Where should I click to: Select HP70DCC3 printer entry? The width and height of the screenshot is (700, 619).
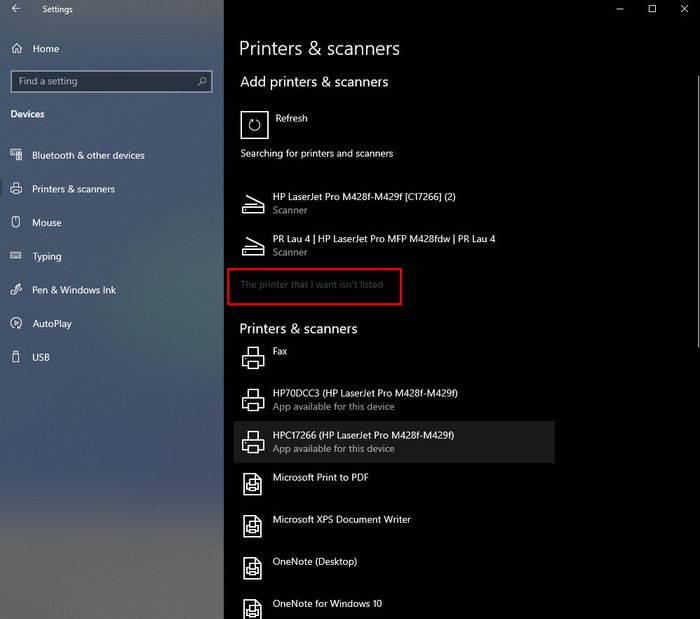(x=394, y=400)
